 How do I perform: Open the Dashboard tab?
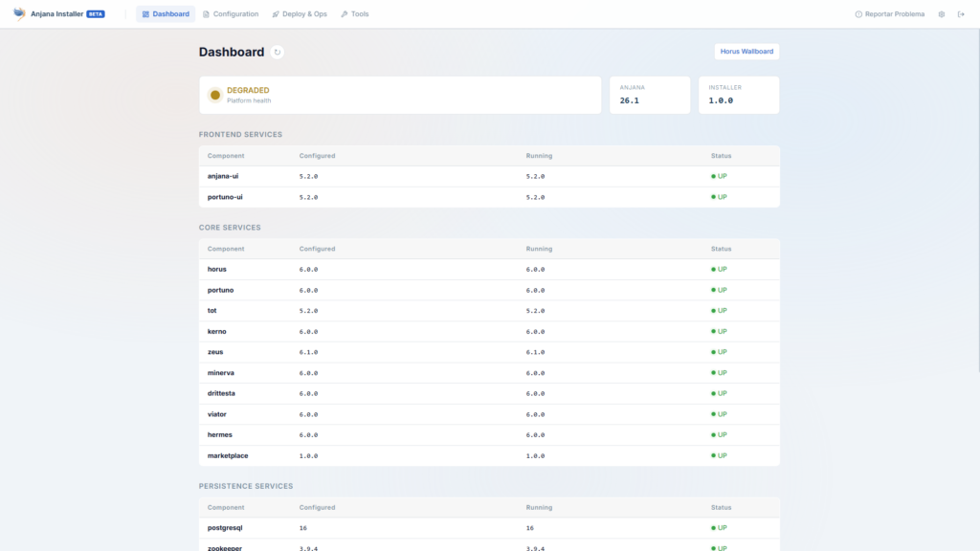(x=166, y=13)
